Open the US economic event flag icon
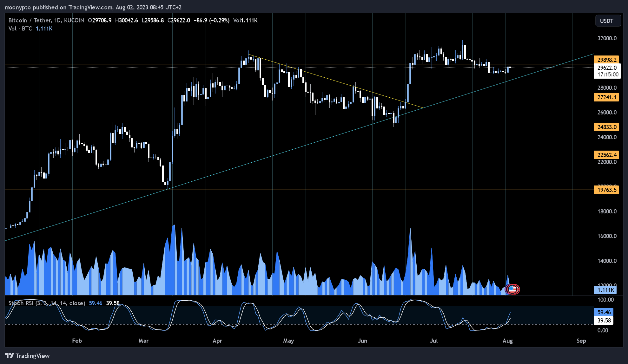 [512, 289]
